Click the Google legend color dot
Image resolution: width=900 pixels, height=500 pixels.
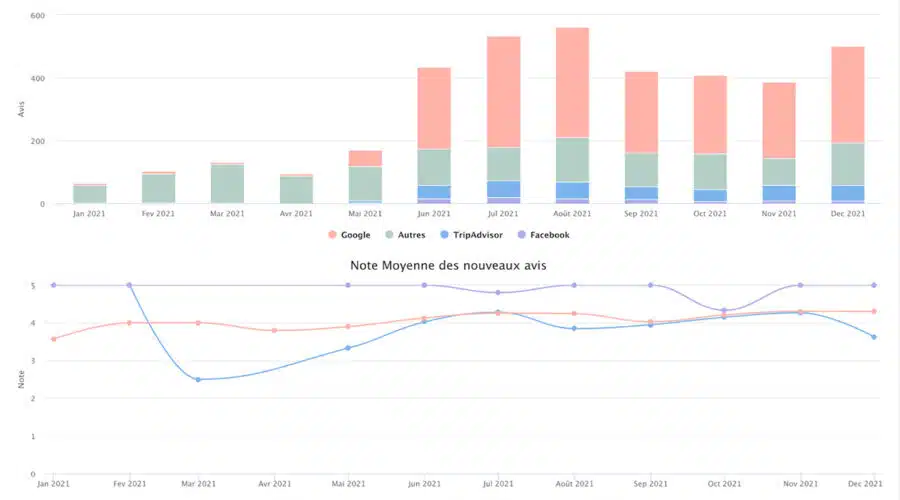click(332, 235)
